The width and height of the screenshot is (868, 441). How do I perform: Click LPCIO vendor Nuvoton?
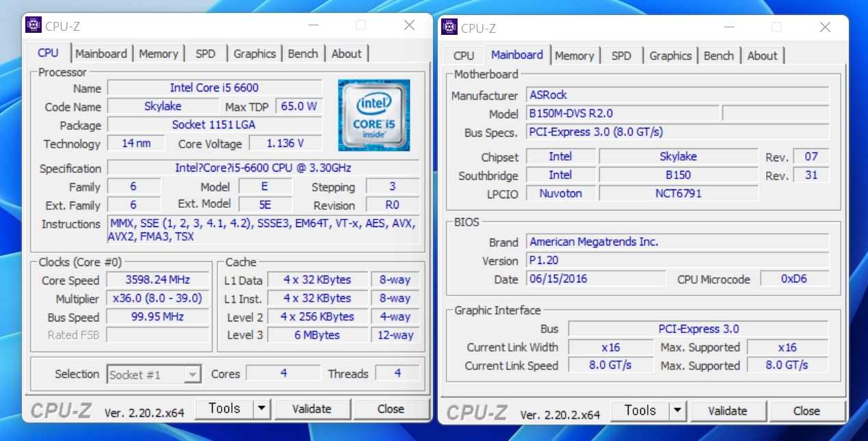(560, 193)
